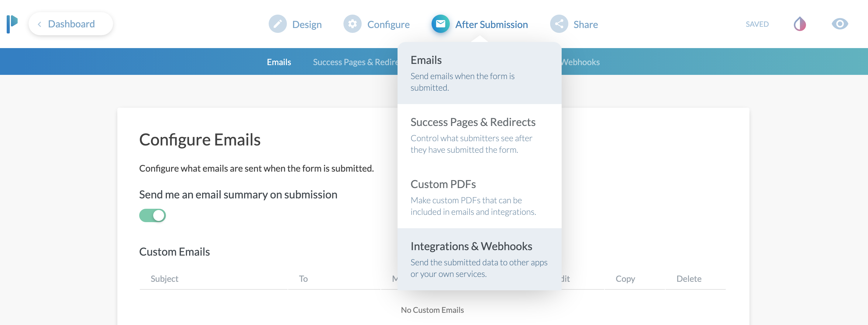This screenshot has height=325, width=868.
Task: Open the Design pencil icon
Action: 277,24
